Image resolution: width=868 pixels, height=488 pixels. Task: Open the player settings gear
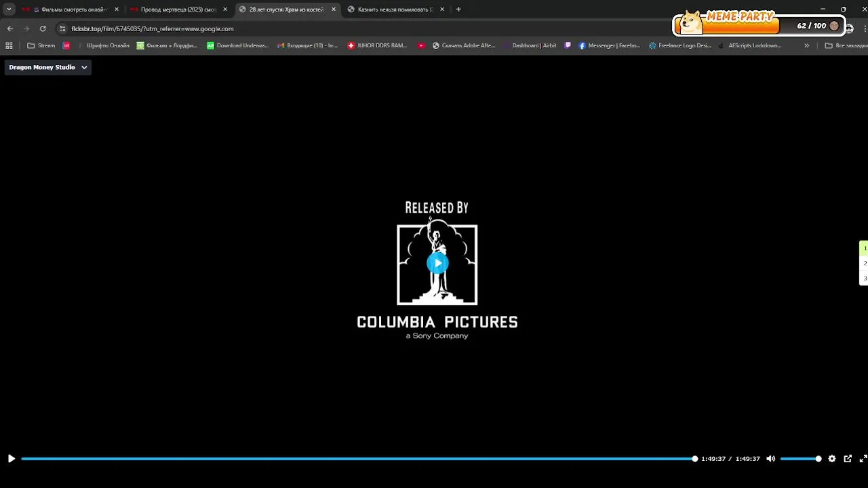(832, 459)
